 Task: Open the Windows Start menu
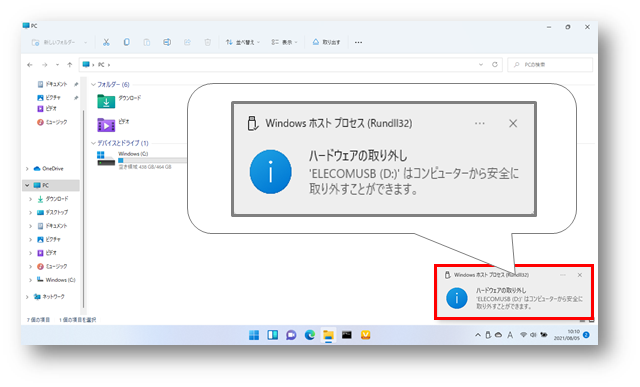254,335
